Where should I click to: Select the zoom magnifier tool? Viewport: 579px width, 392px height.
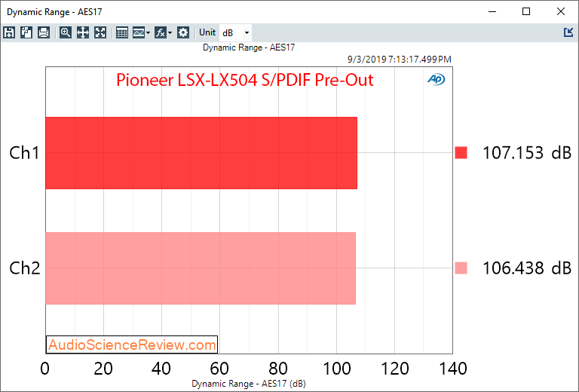click(66, 32)
